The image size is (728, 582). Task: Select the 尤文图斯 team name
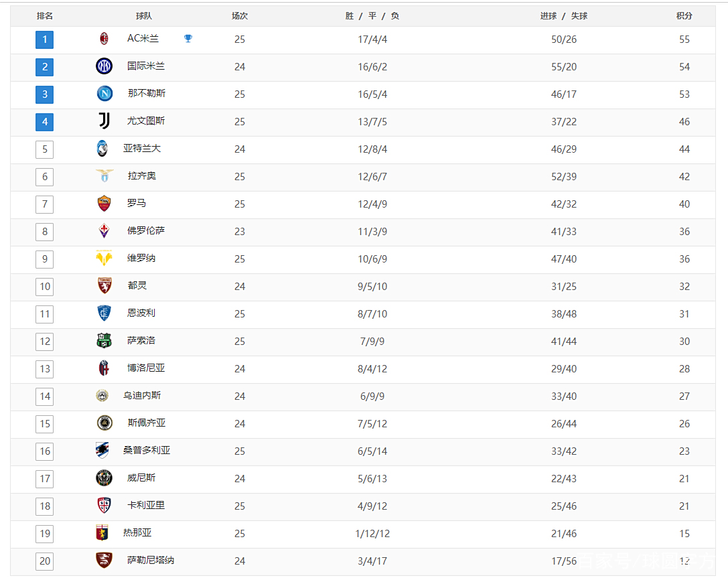[146, 121]
